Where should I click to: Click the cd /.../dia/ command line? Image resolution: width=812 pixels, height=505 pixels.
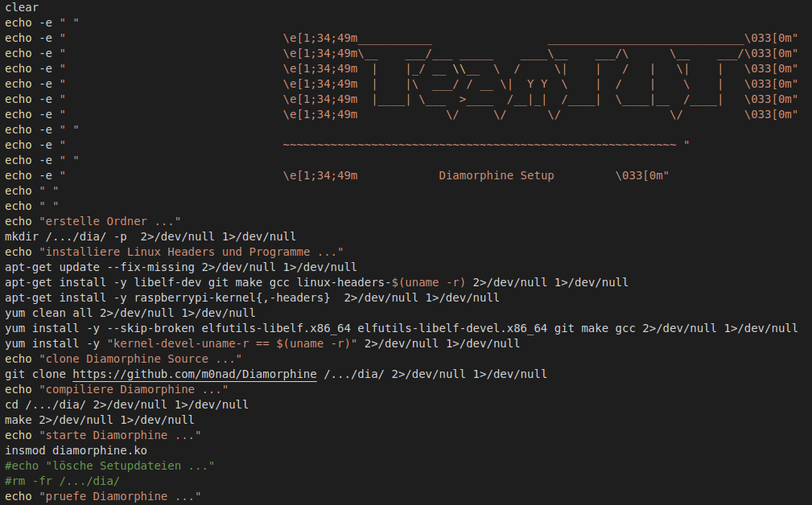(127, 404)
